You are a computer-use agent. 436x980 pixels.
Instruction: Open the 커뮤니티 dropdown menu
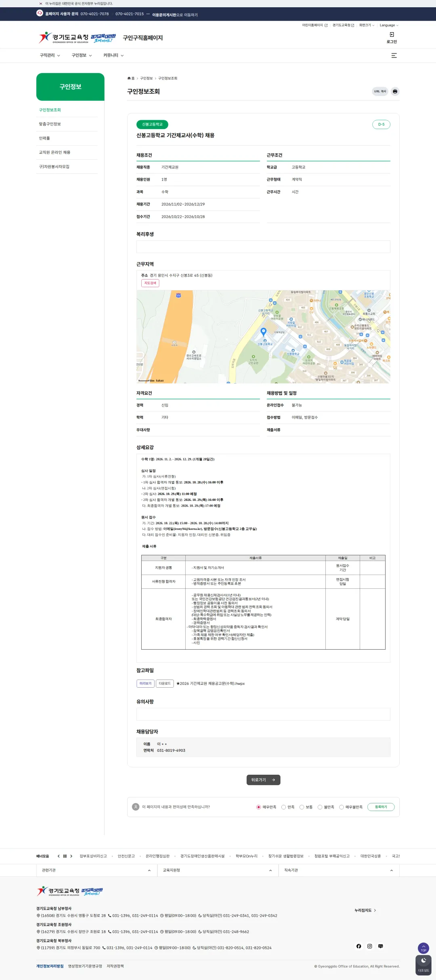click(113, 56)
